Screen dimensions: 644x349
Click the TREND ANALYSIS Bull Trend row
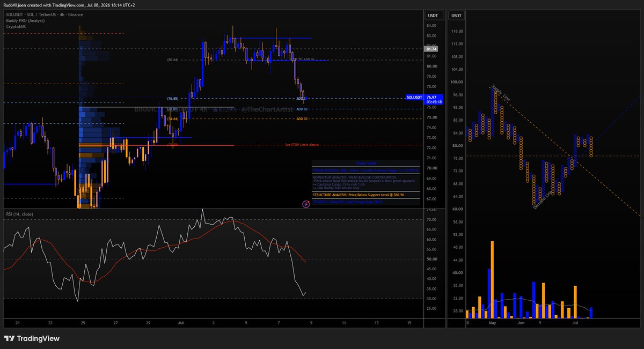pos(365,169)
